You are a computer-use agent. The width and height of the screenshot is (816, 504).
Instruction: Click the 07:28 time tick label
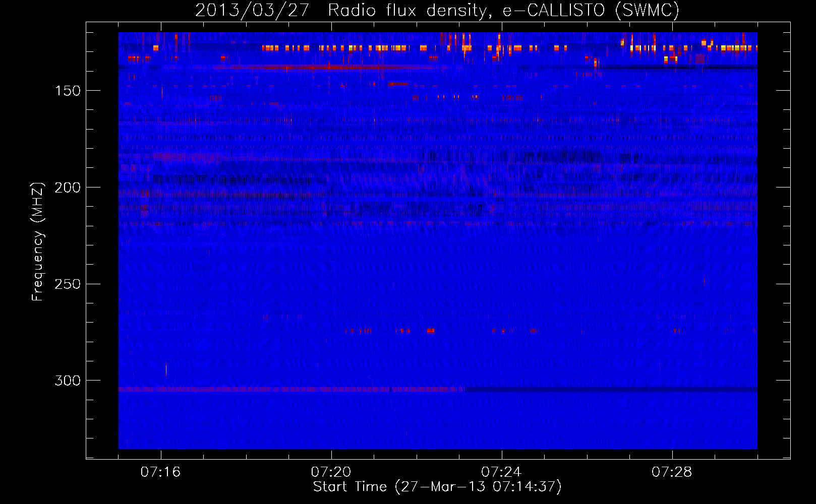pyautogui.click(x=672, y=472)
